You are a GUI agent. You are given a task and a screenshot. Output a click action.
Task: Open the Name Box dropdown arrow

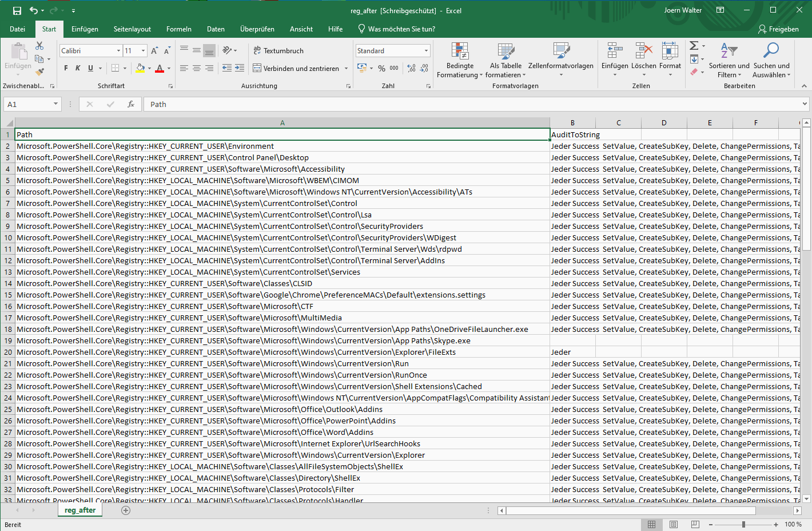coord(55,104)
